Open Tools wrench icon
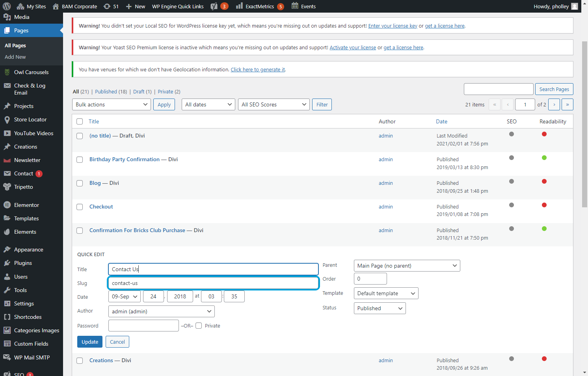This screenshot has width=588, height=376. [x=7, y=290]
